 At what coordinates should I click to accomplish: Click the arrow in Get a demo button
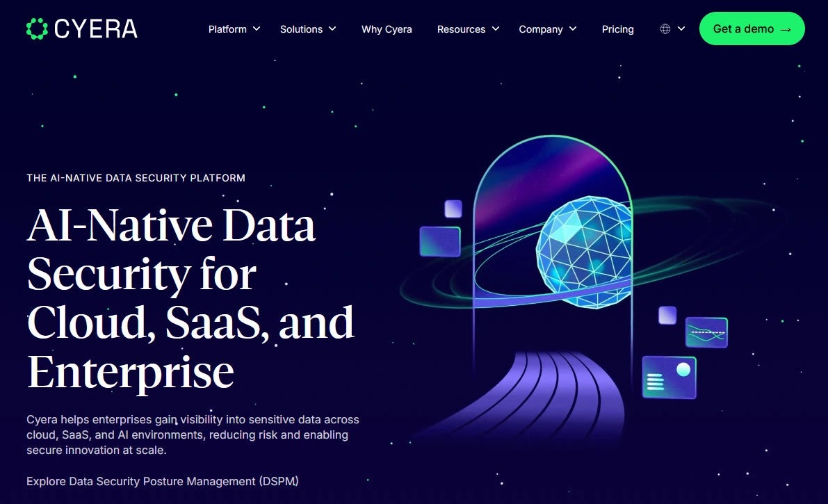[x=786, y=30]
